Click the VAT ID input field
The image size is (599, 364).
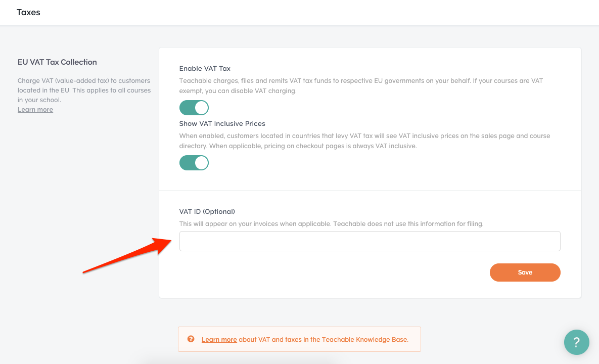370,241
